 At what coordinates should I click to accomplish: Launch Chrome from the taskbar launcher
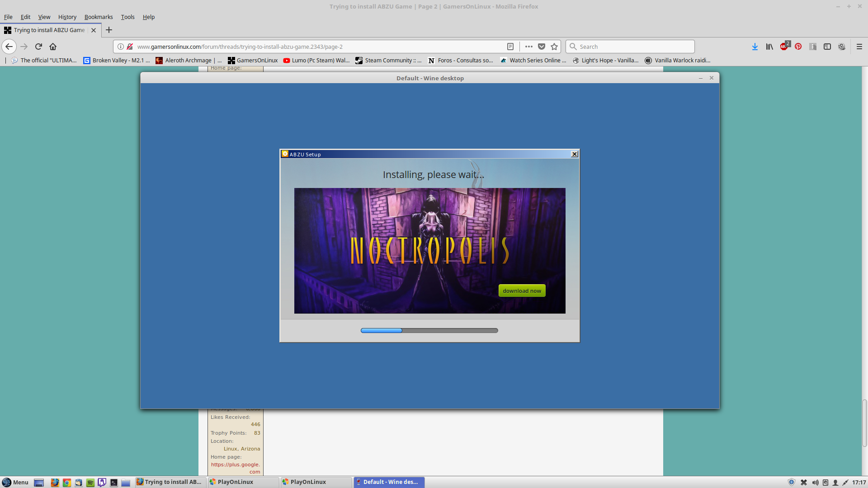[66, 482]
